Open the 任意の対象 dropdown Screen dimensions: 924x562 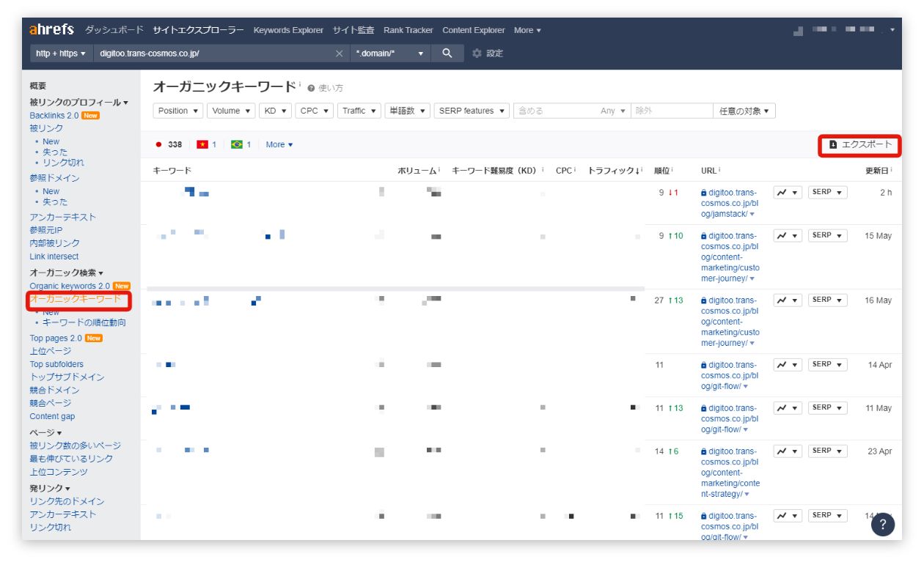(x=744, y=111)
